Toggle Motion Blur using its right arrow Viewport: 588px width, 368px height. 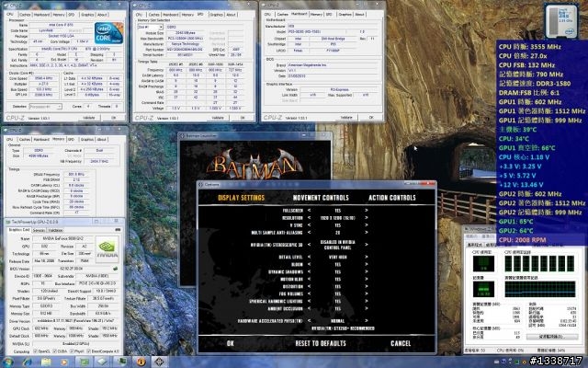coord(366,280)
